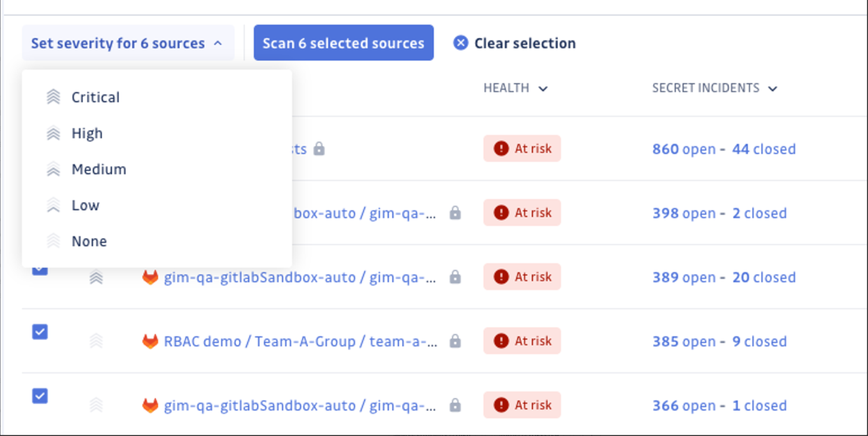Click the lock icon on the RBAC demo row
Image resolution: width=868 pixels, height=436 pixels.
click(455, 341)
